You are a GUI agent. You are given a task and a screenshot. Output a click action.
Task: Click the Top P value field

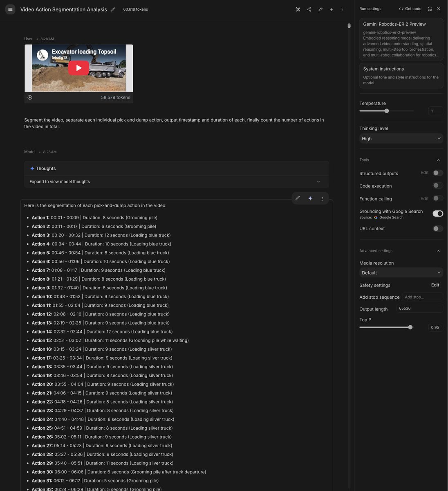click(436, 327)
